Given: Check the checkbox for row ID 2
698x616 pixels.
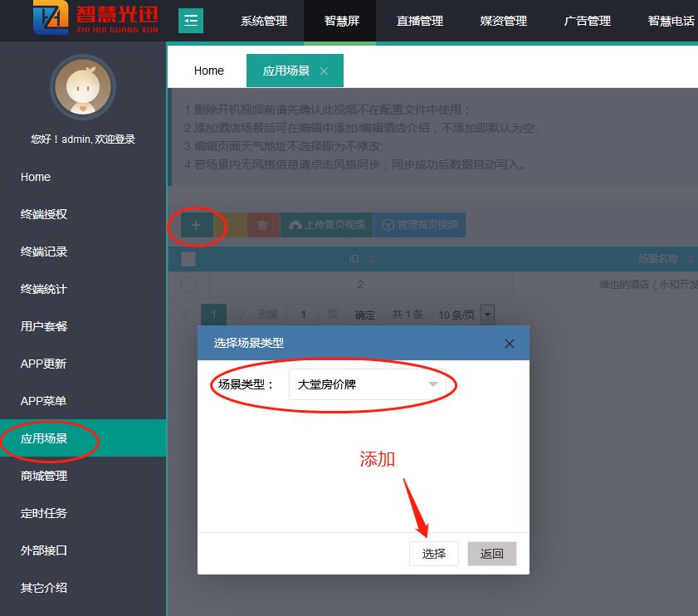Looking at the screenshot, I should point(188,285).
